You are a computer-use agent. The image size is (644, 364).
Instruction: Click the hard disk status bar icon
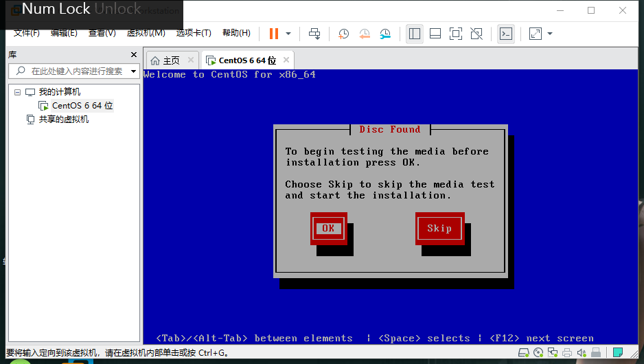click(523, 352)
